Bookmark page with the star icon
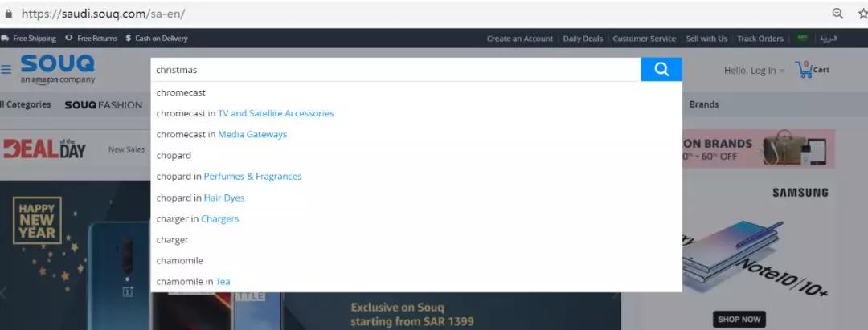 tap(862, 14)
